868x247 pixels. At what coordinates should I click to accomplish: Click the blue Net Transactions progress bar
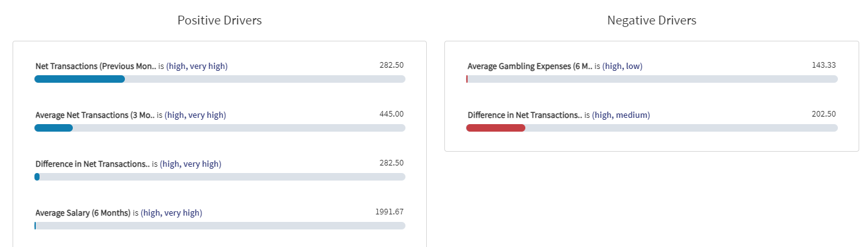[x=80, y=79]
